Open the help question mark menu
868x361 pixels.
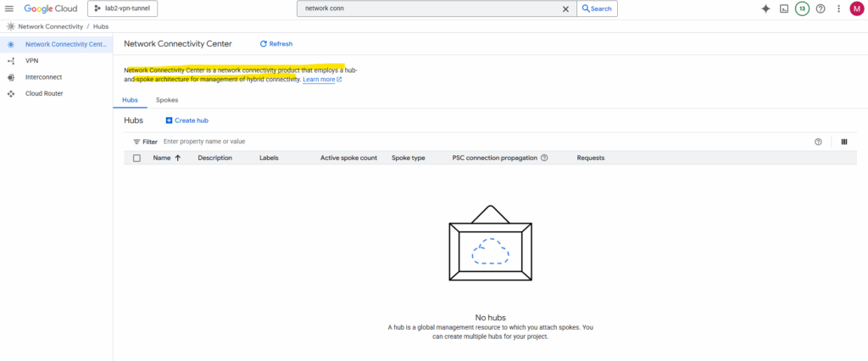821,8
